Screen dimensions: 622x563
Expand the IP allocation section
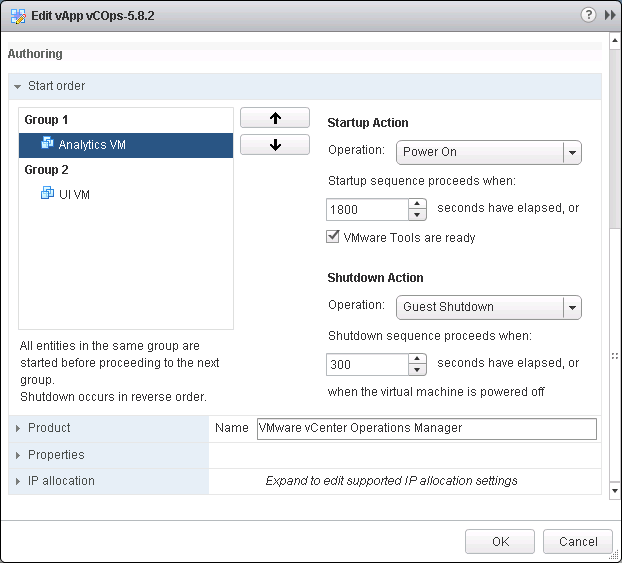18,481
